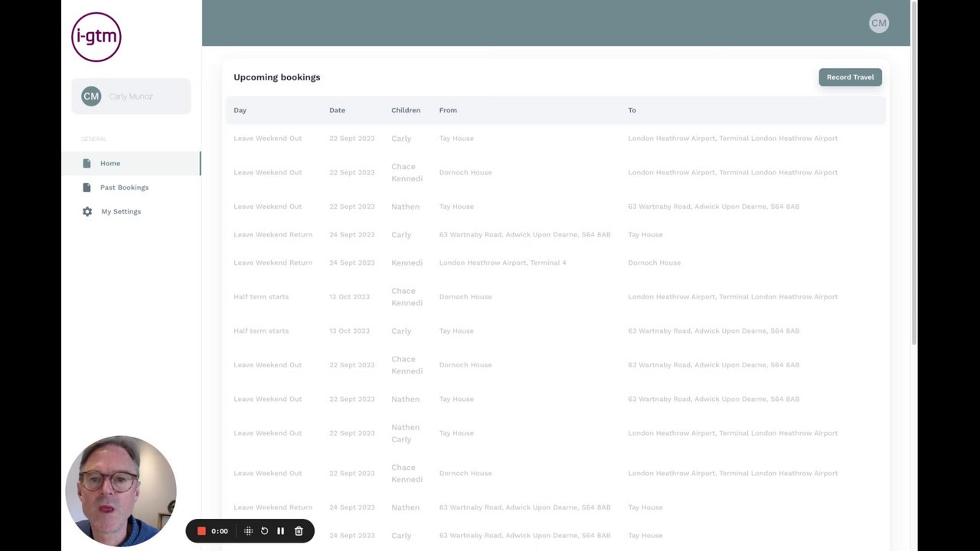This screenshot has height=551, width=980.
Task: Click the GENERAL sidebar section label
Action: click(93, 139)
